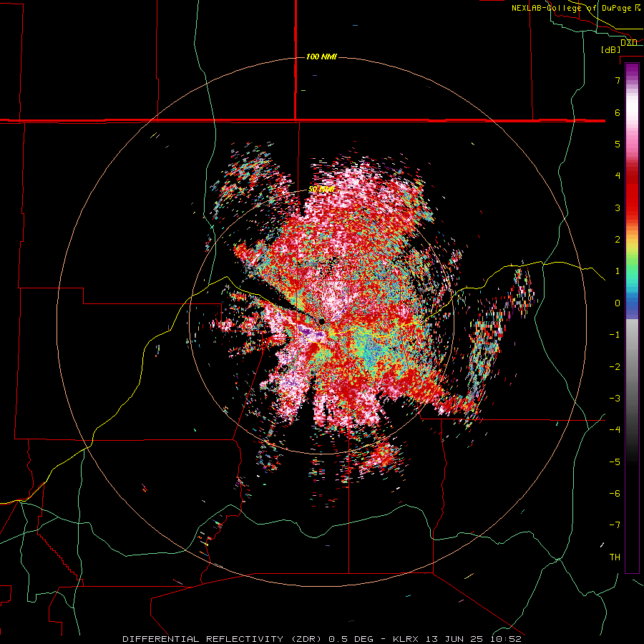Click the -6 value on the color scale

click(x=615, y=494)
